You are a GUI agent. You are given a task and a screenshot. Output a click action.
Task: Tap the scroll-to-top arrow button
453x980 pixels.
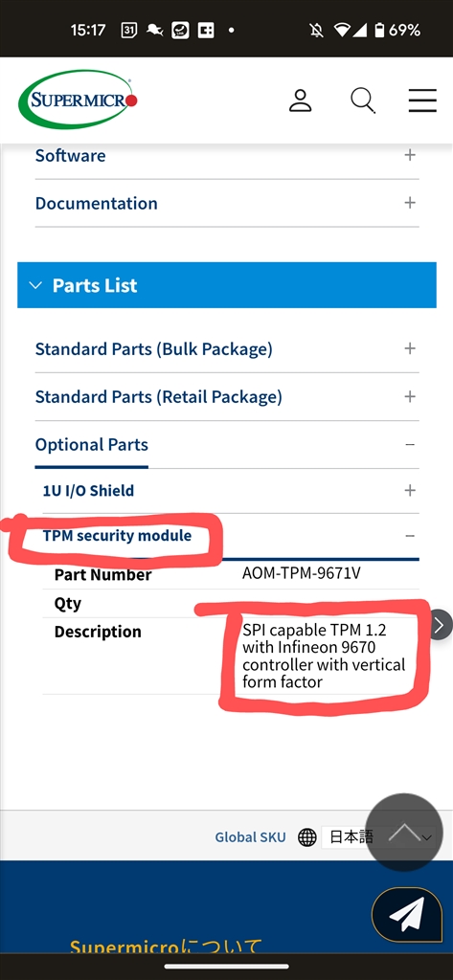(x=405, y=833)
